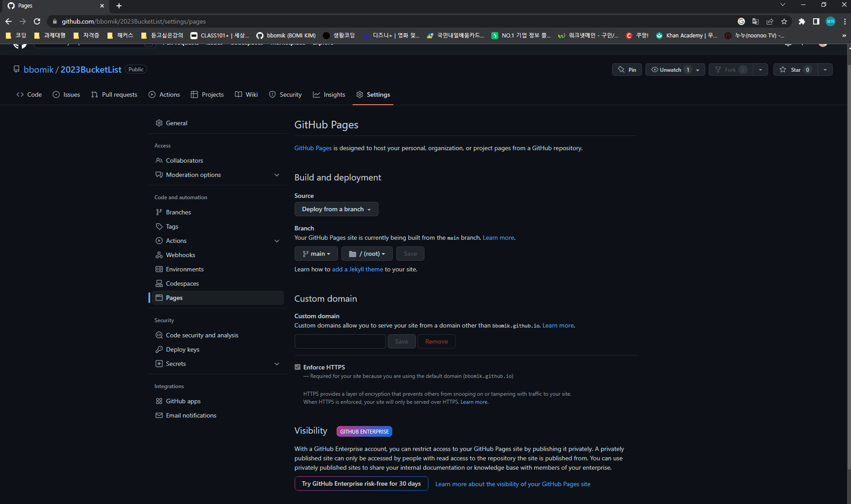
Task: Open the add a Jekyll theme link
Action: (358, 269)
